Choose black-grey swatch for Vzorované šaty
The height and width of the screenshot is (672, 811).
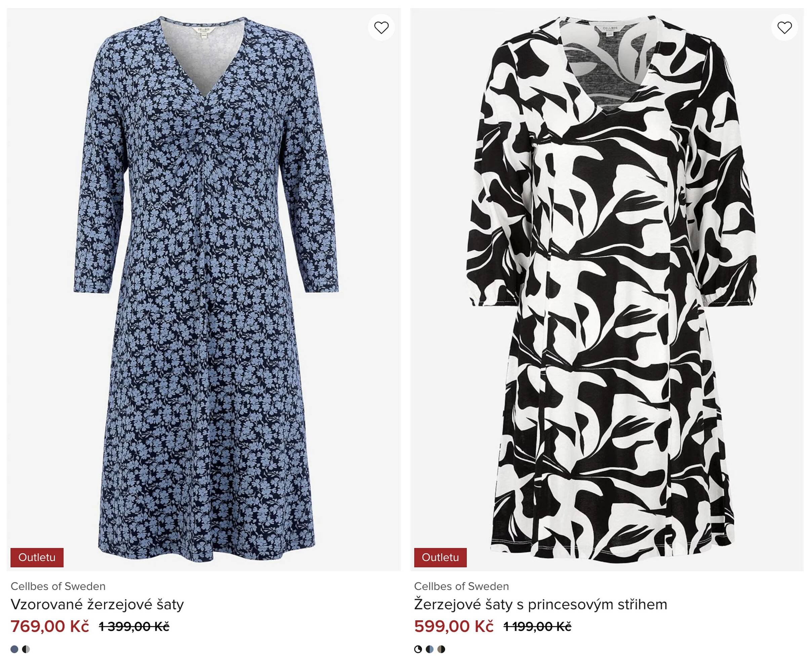coord(26,649)
